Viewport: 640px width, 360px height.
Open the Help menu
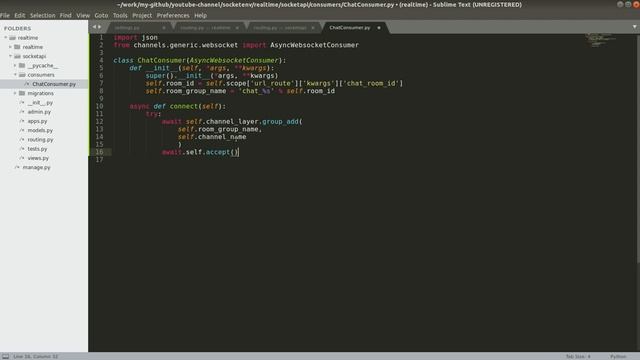pos(200,16)
